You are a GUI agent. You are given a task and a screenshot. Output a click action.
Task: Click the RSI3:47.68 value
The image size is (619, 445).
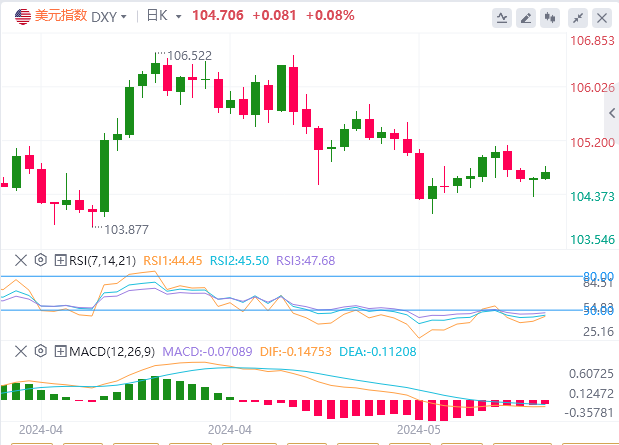point(306,261)
